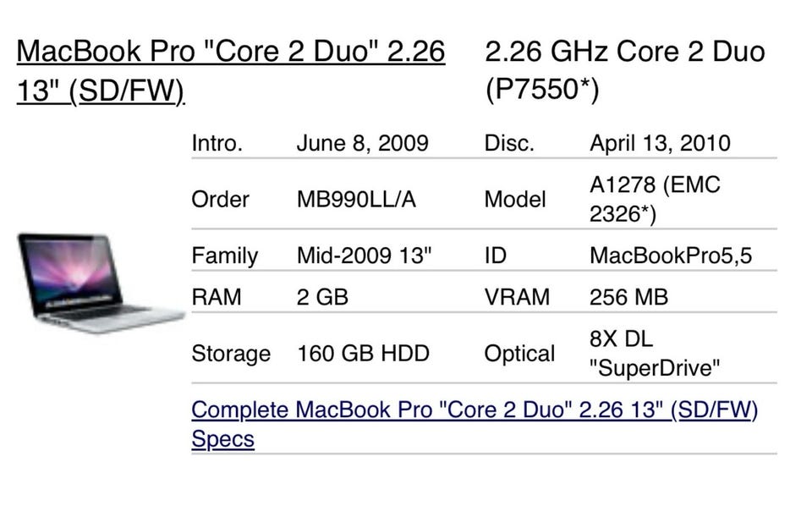This screenshot has width=812, height=528.
Task: Click the 2 GB RAM value
Action: pos(322,297)
